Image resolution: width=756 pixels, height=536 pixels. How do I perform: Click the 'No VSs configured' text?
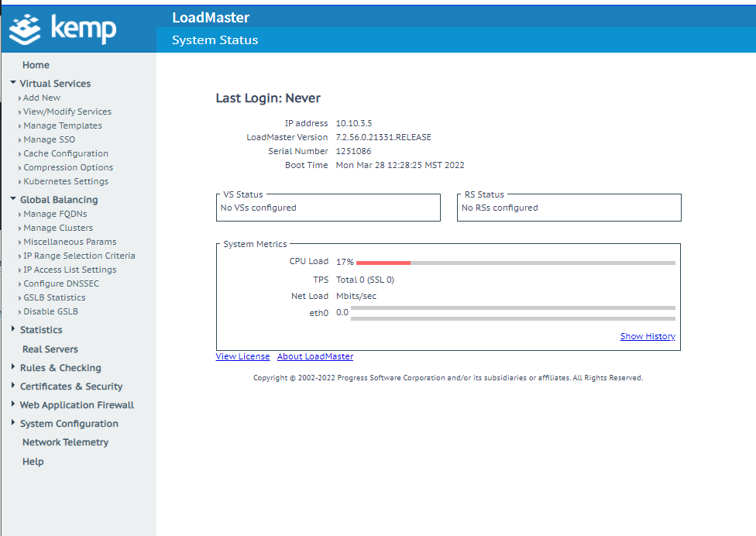[x=259, y=208]
